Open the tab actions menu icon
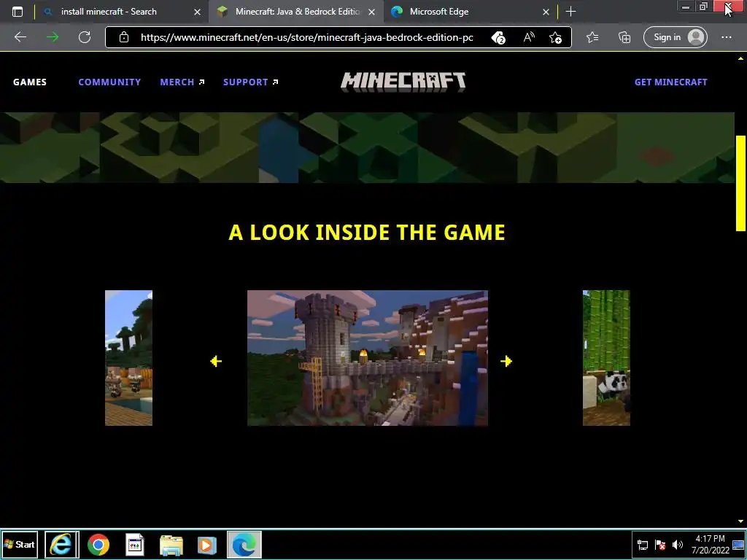747x560 pixels. pos(18,12)
